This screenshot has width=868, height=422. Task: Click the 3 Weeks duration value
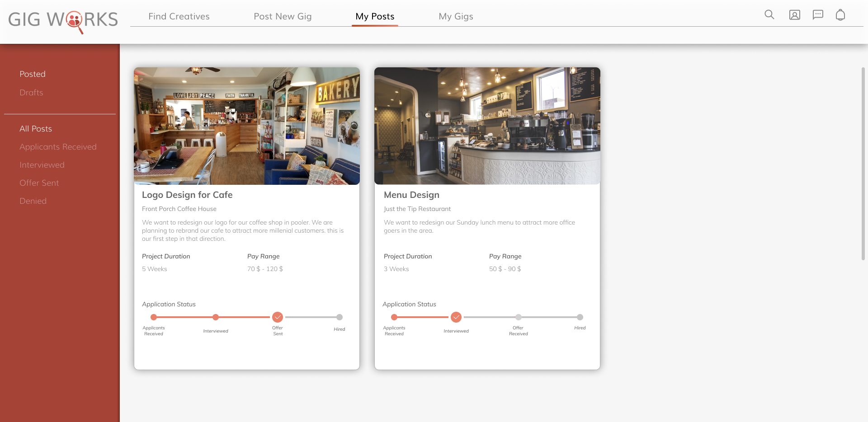pos(396,269)
